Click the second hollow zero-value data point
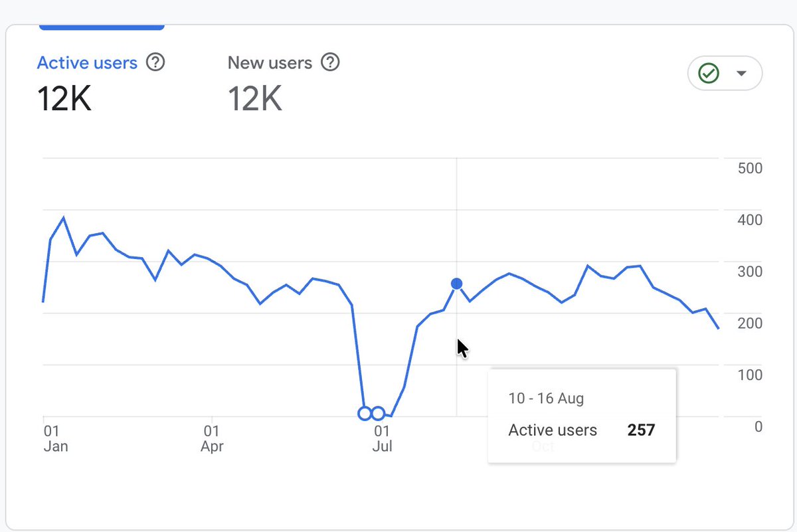 (x=378, y=414)
